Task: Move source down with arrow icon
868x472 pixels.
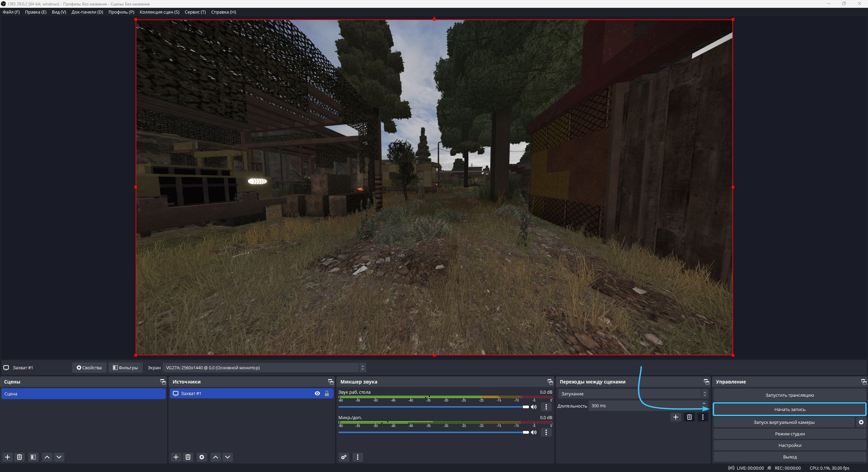Action: (x=228, y=457)
